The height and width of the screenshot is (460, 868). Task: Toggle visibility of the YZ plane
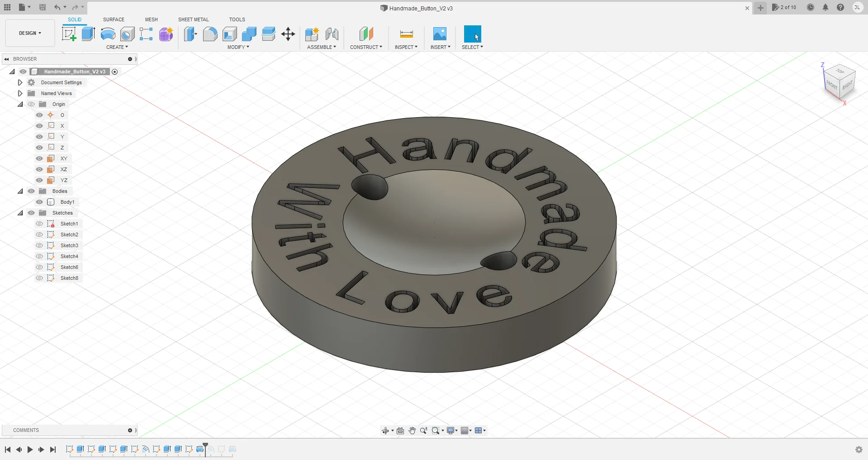39,180
